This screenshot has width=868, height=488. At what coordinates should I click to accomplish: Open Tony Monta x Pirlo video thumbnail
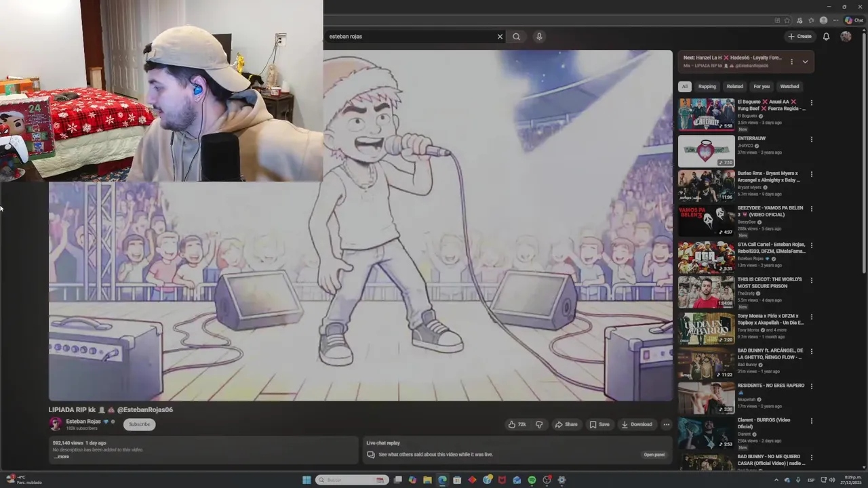click(706, 328)
